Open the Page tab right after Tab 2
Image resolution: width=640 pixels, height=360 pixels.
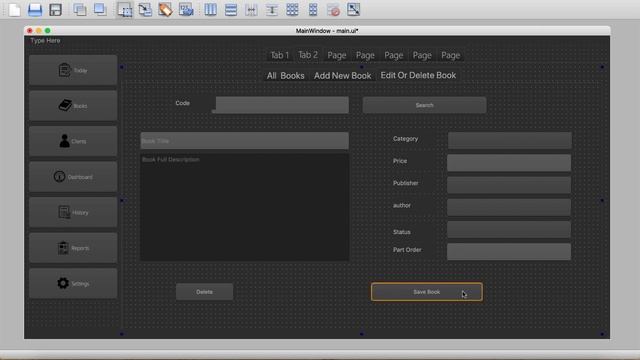pos(337,55)
